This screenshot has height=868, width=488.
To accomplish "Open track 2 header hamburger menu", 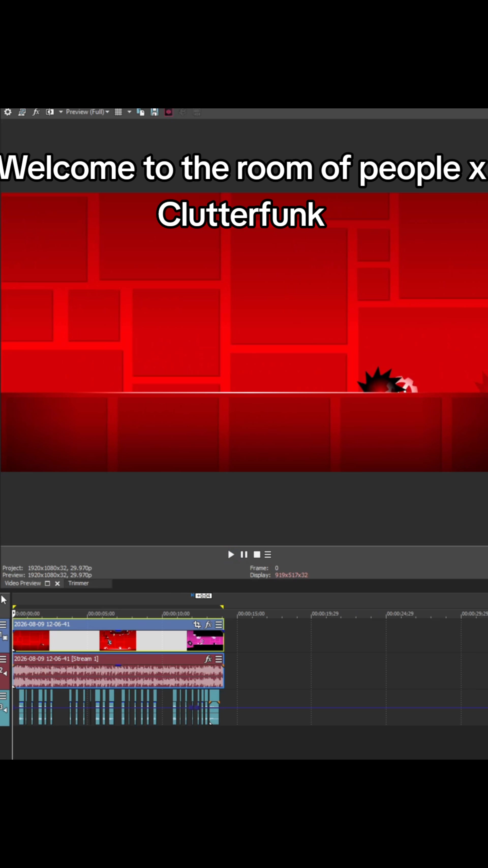I will click(3, 659).
